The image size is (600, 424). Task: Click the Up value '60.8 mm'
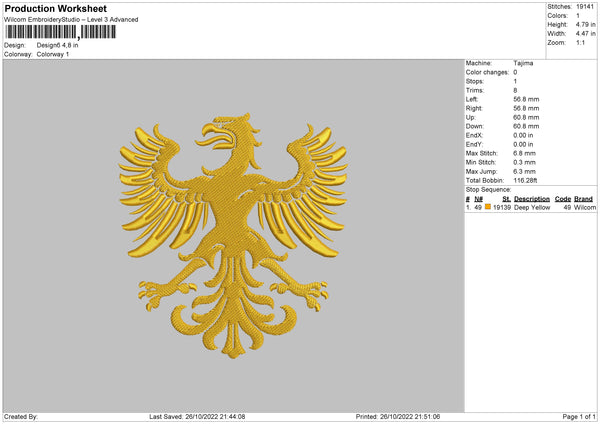[526, 117]
